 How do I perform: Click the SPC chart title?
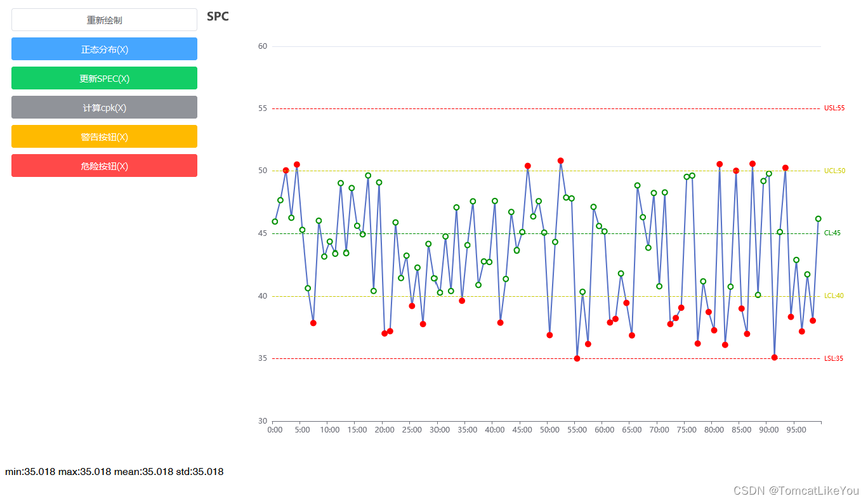tap(218, 16)
